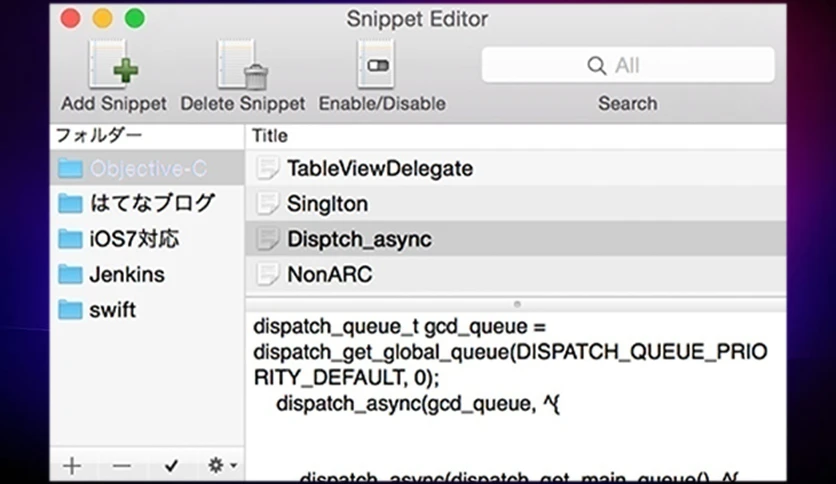836x484 pixels.
Task: Toggle the Enable/Disable snippet icon
Action: (376, 64)
